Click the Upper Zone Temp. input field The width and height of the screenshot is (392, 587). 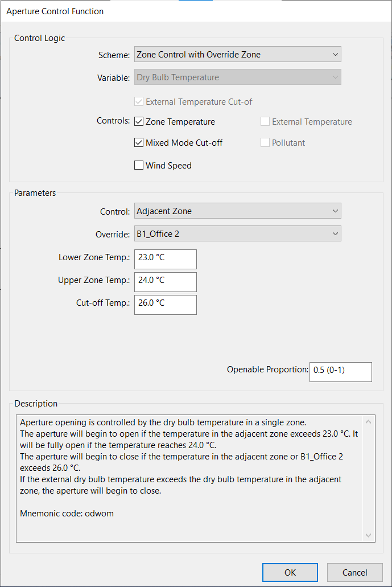[166, 282]
